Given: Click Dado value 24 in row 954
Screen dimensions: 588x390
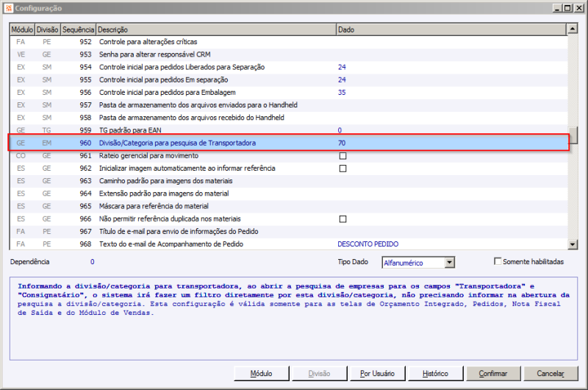Looking at the screenshot, I should (342, 67).
